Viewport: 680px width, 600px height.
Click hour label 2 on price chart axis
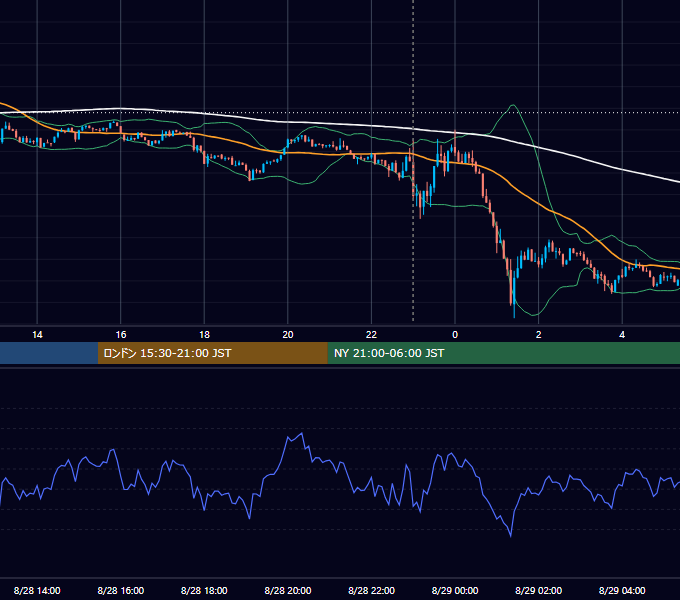[x=539, y=335]
